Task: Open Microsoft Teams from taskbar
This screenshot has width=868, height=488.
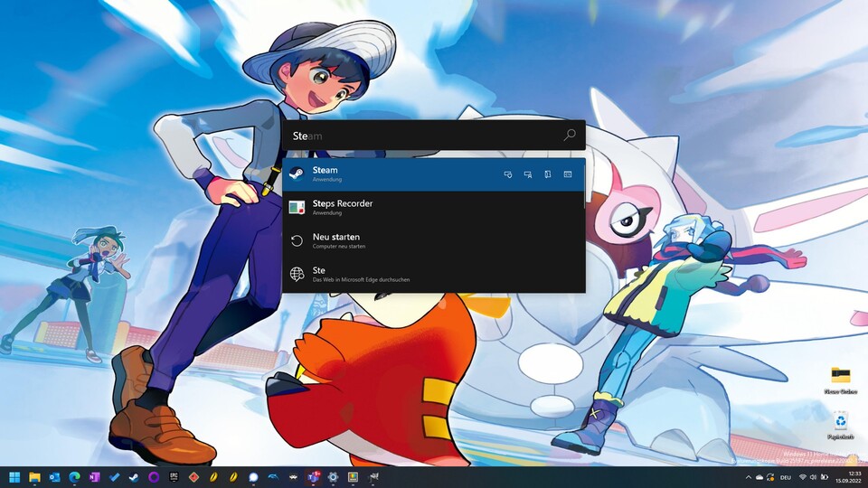Action: pyautogui.click(x=313, y=477)
